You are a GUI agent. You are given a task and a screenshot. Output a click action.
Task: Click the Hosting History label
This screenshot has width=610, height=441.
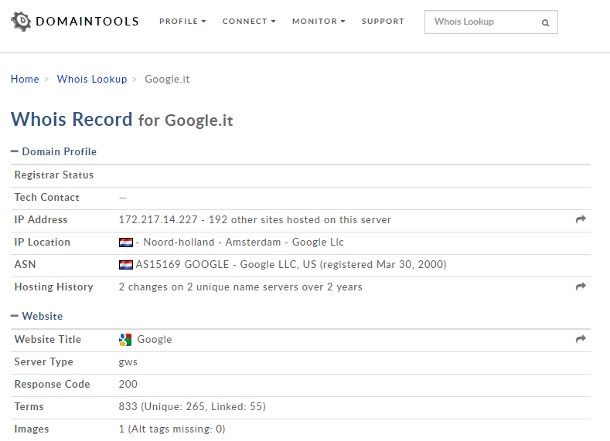pos(54,287)
